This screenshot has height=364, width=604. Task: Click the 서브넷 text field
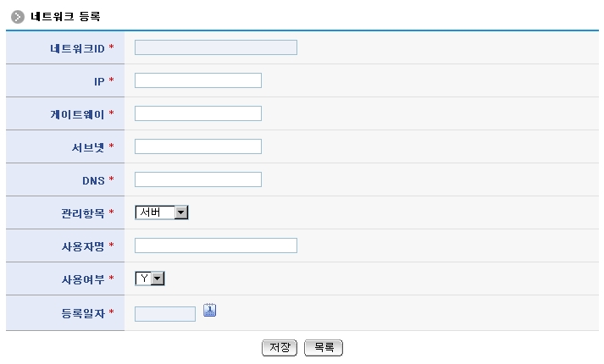198,146
